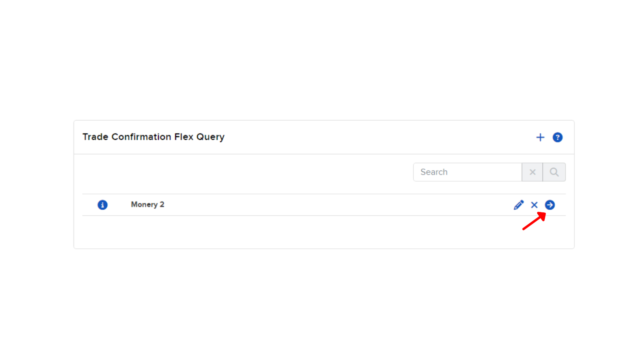Delete the Monery 2 query

(534, 205)
